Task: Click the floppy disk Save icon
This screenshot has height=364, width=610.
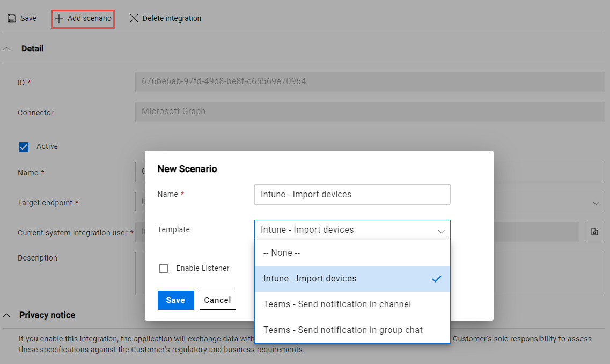Action: 12,18
